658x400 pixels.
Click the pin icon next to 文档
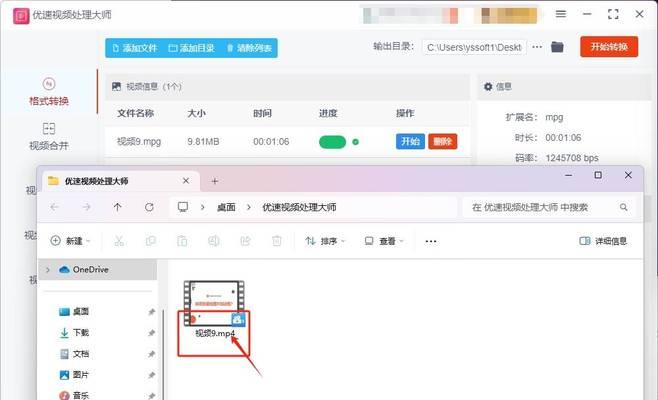pos(151,354)
